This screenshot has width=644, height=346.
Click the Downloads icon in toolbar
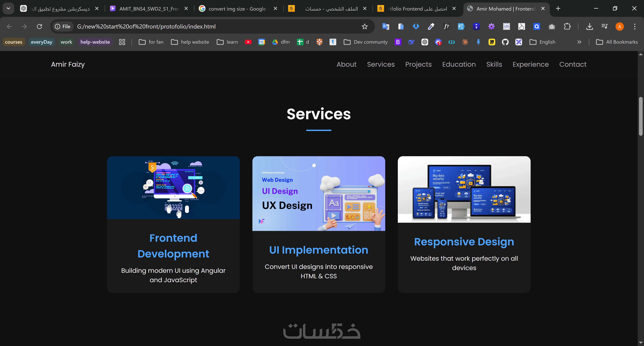click(589, 27)
